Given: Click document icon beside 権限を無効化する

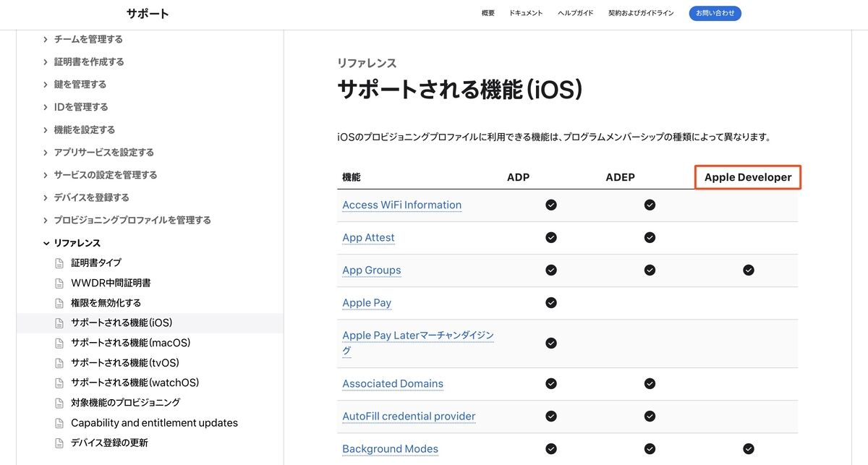Looking at the screenshot, I should 59,303.
